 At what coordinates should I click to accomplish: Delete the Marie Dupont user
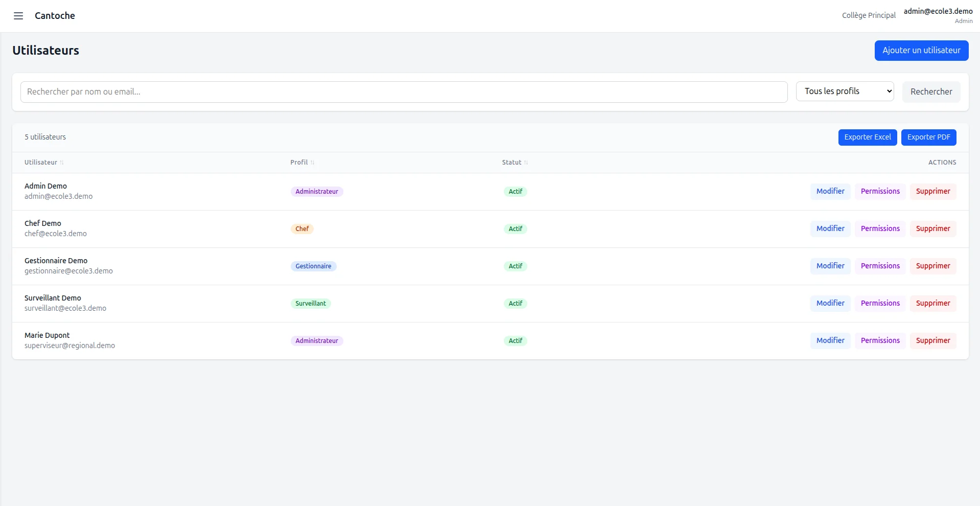click(x=932, y=341)
